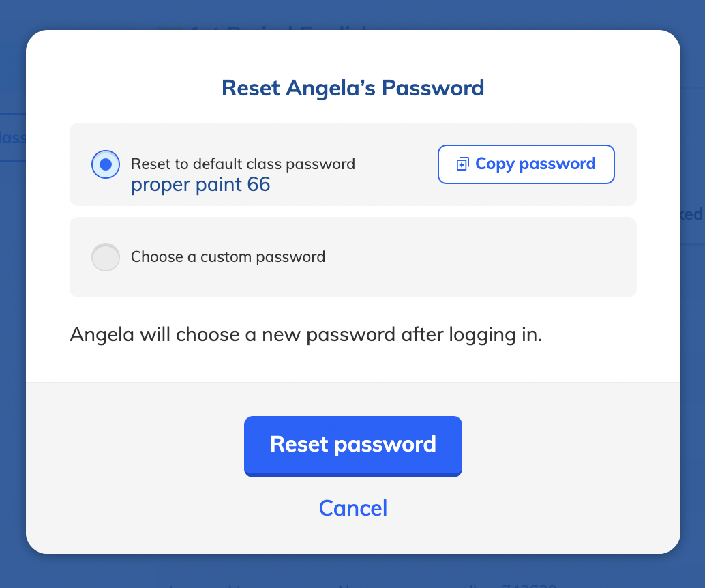Dismiss the dialog via the Cancel link
This screenshot has width=705, height=588.
[x=353, y=508]
